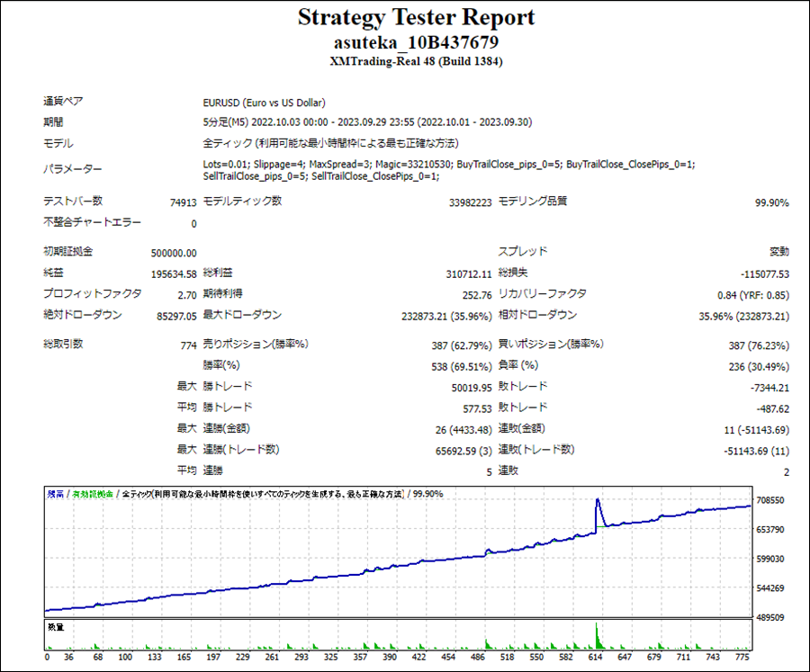Click the chart legend '残高'

[55, 494]
